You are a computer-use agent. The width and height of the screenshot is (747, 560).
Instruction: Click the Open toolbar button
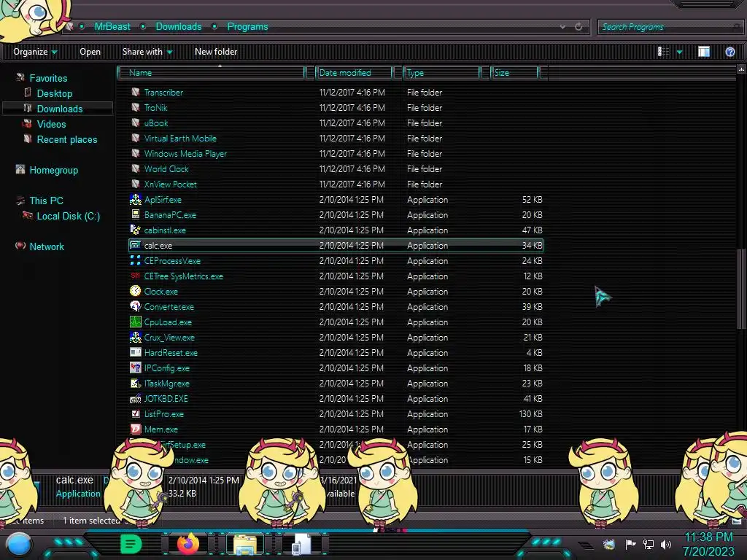click(90, 52)
